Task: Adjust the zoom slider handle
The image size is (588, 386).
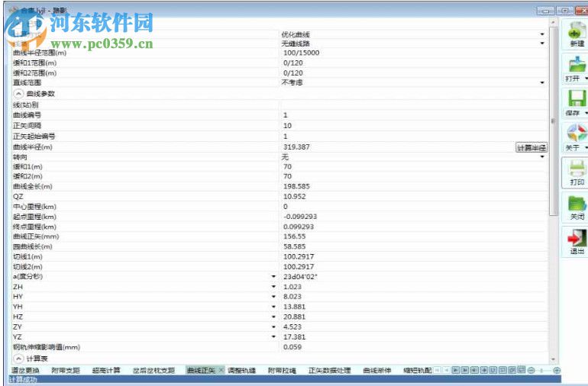Action: [541, 370]
